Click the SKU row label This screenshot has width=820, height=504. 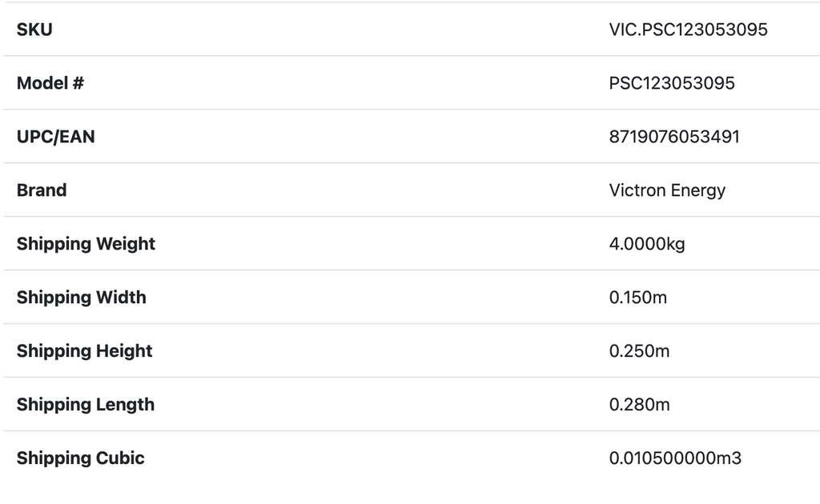(34, 30)
